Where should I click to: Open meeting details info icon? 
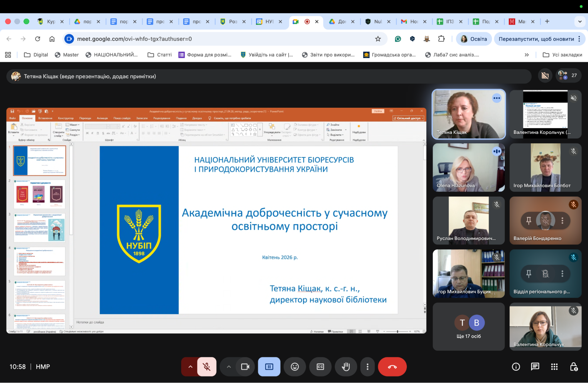(516, 367)
